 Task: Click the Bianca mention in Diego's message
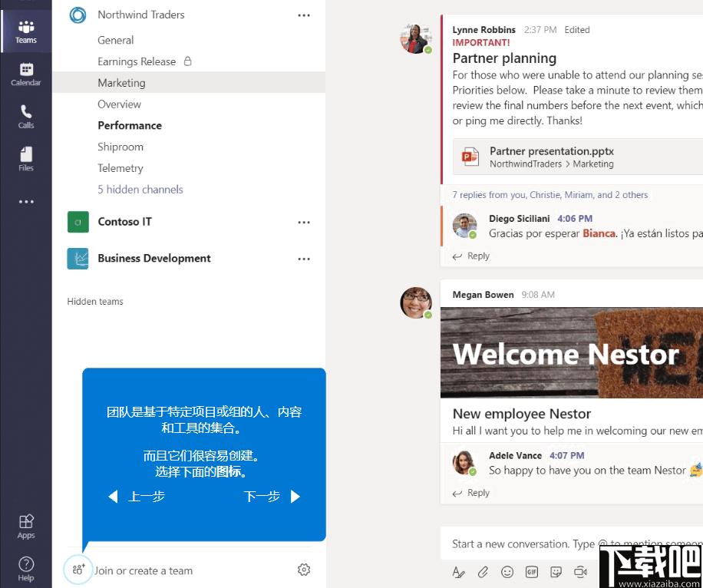pyautogui.click(x=599, y=233)
